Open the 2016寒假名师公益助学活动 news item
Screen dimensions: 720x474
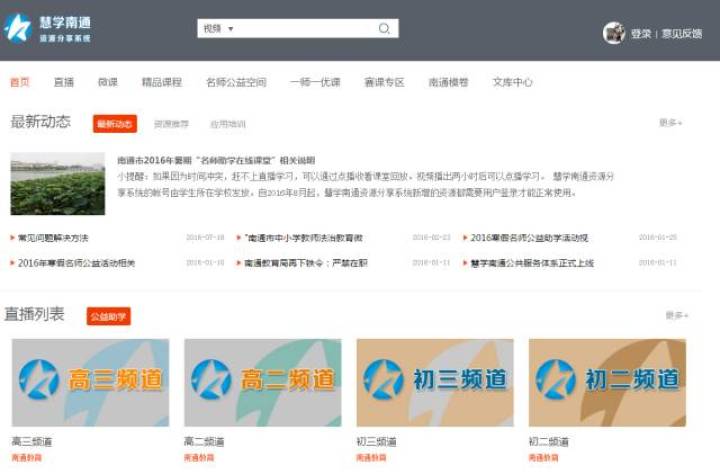pos(529,238)
